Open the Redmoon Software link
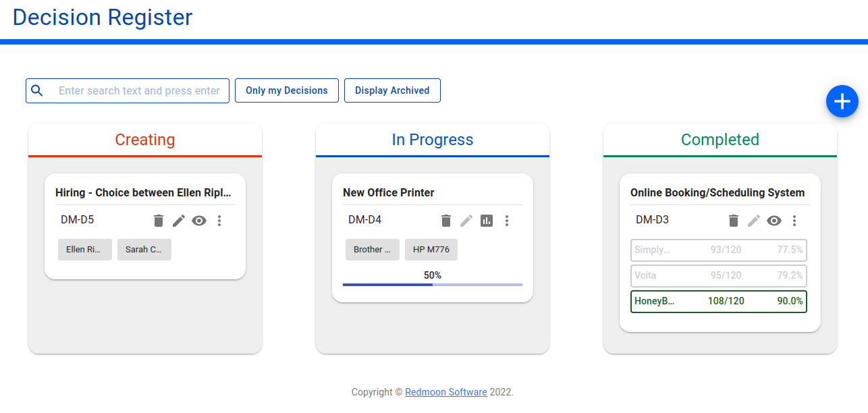 click(x=446, y=392)
